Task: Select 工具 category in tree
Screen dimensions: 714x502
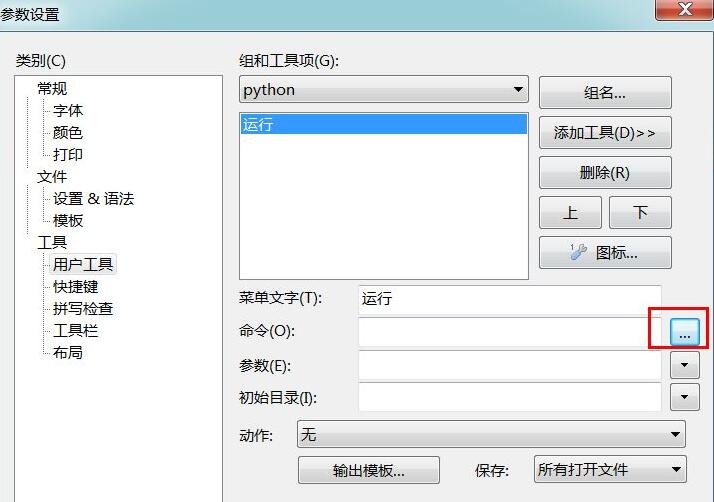Action: pyautogui.click(x=52, y=242)
